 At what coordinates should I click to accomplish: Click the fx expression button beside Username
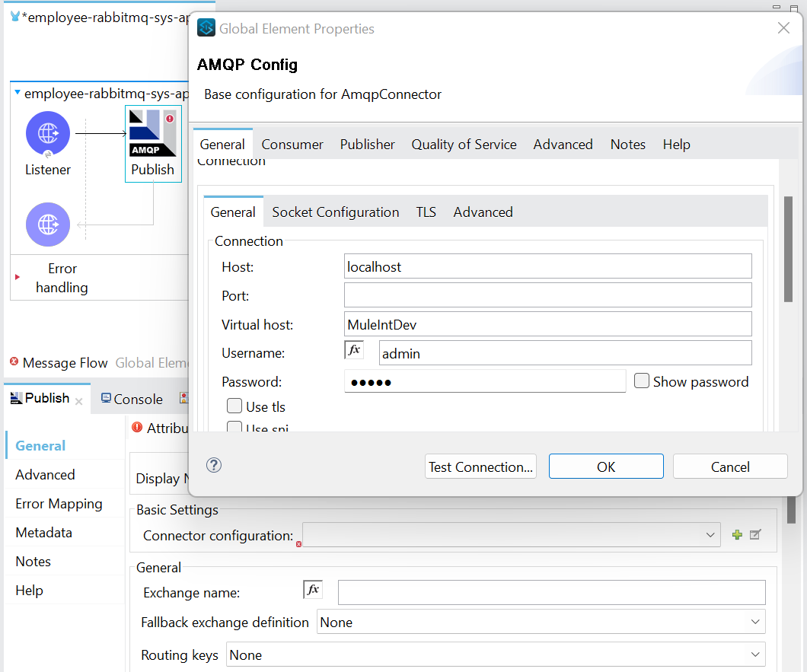click(354, 350)
